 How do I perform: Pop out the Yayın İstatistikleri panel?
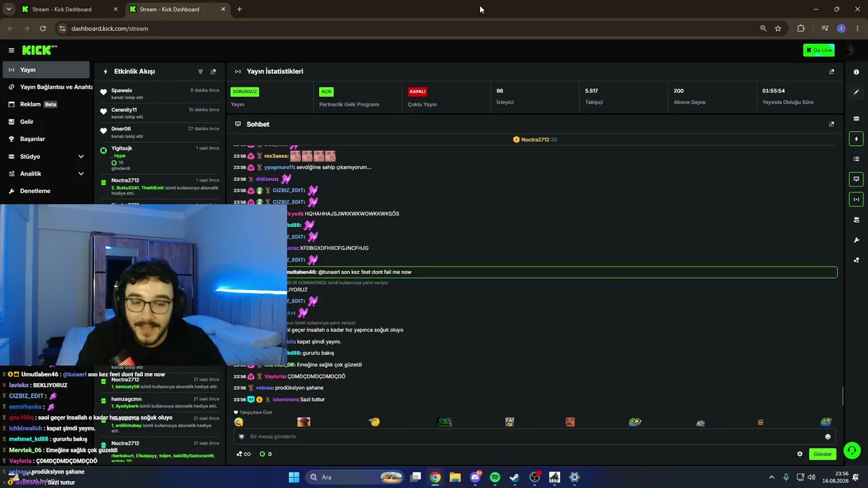(x=831, y=72)
